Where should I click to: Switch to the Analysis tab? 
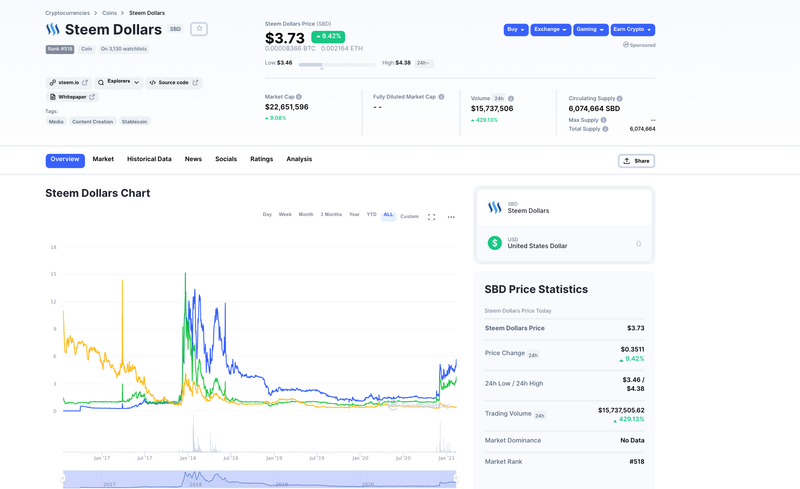tap(299, 159)
